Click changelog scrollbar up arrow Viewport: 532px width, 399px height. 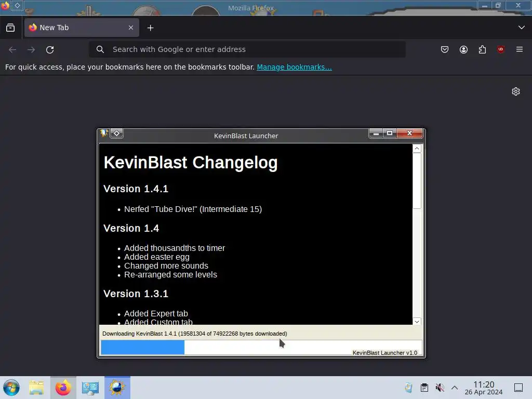417,149
